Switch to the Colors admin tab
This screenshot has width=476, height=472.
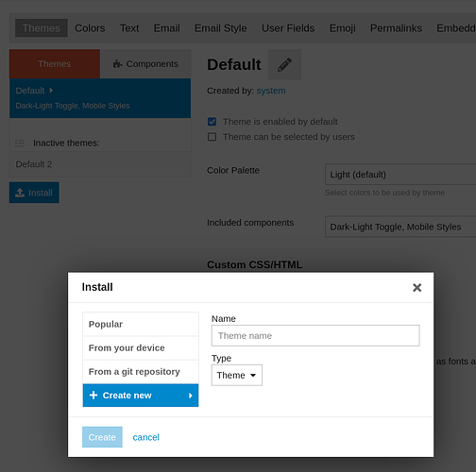90,28
